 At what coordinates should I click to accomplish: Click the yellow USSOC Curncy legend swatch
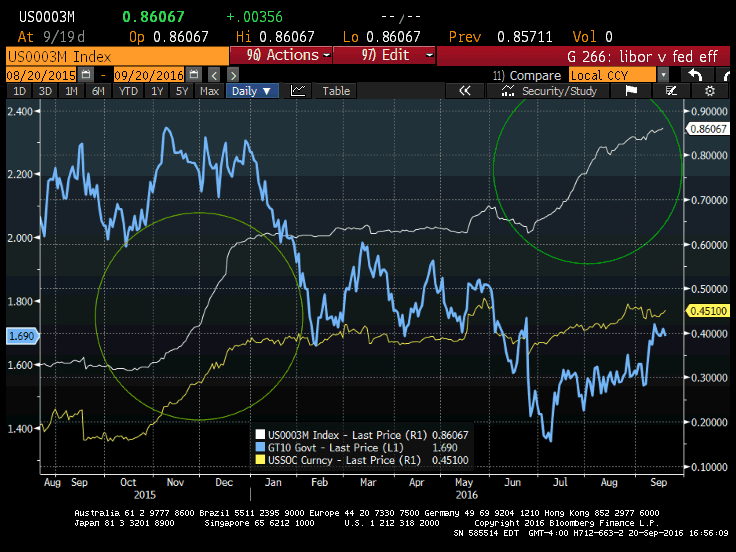tap(257, 460)
